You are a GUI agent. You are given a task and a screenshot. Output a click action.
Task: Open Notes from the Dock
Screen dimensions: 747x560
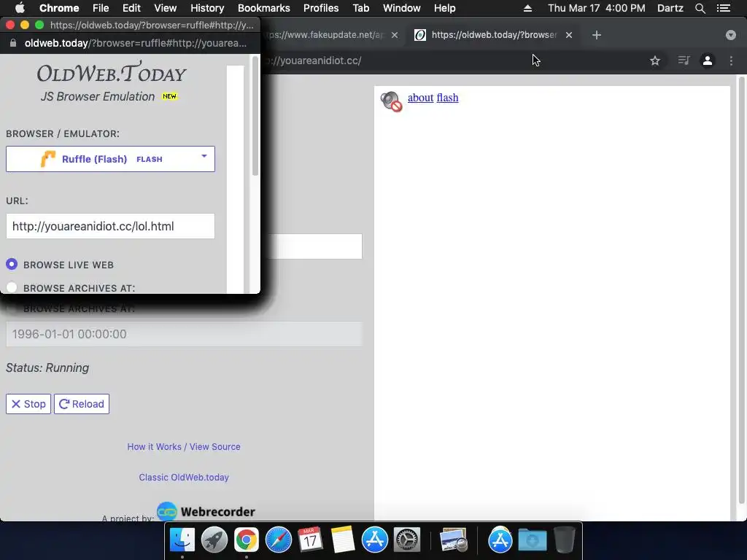point(343,540)
